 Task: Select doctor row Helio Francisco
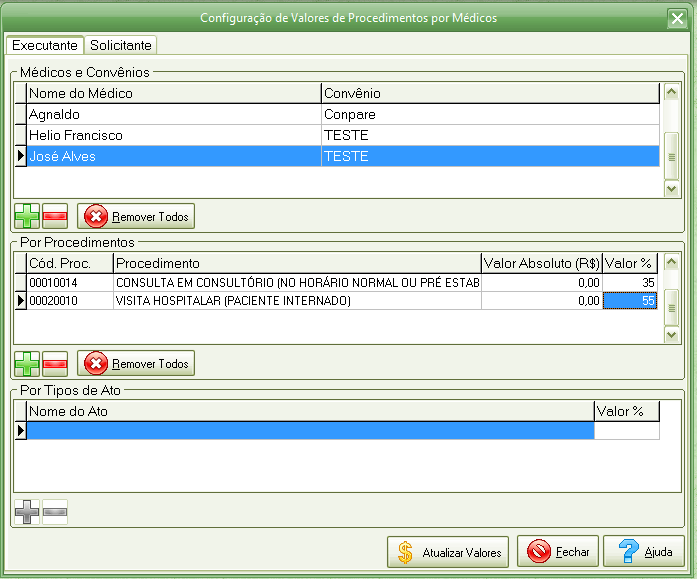[x=174, y=135]
